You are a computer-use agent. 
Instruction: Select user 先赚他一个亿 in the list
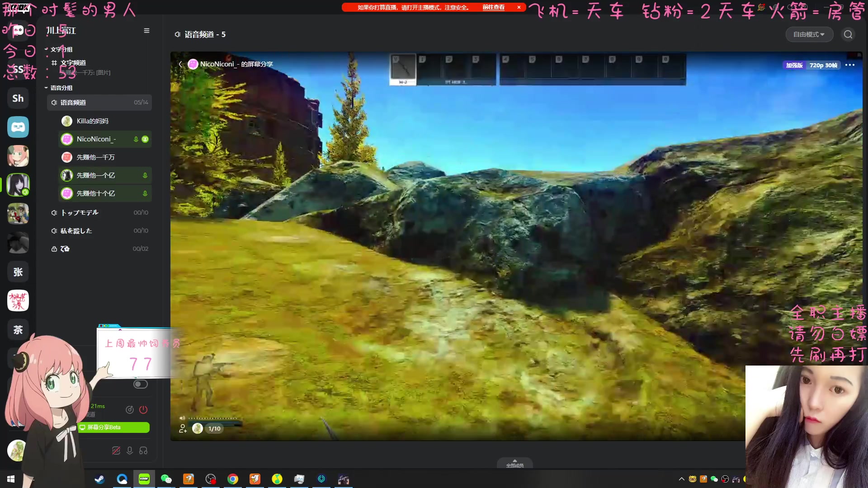pyautogui.click(x=105, y=175)
